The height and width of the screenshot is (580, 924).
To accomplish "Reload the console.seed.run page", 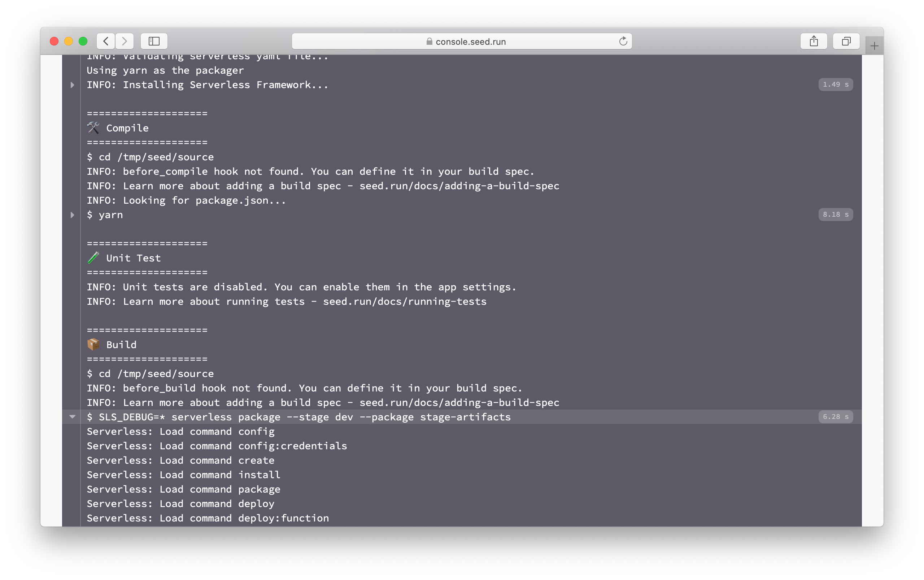I will (x=623, y=41).
